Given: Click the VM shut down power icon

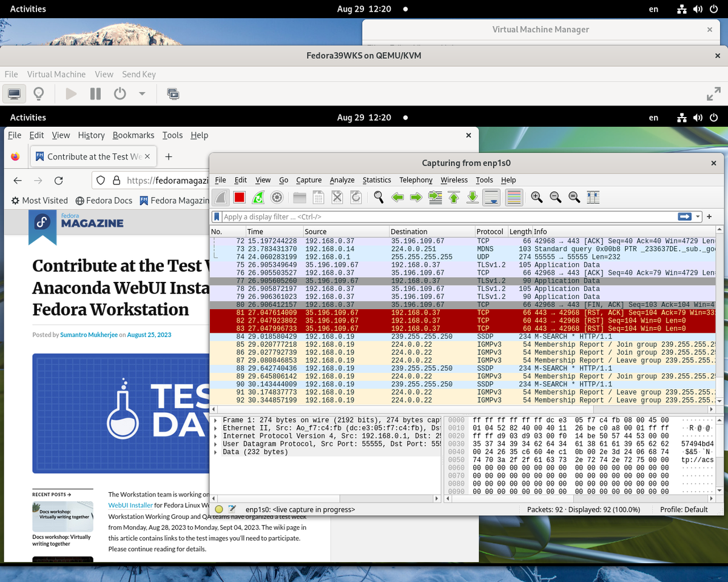Looking at the screenshot, I should click(x=120, y=94).
